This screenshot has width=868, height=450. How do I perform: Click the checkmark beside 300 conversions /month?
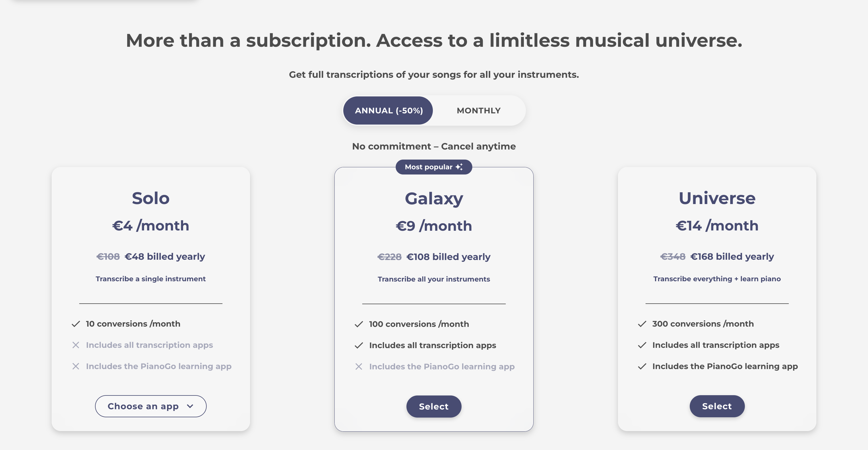(642, 324)
